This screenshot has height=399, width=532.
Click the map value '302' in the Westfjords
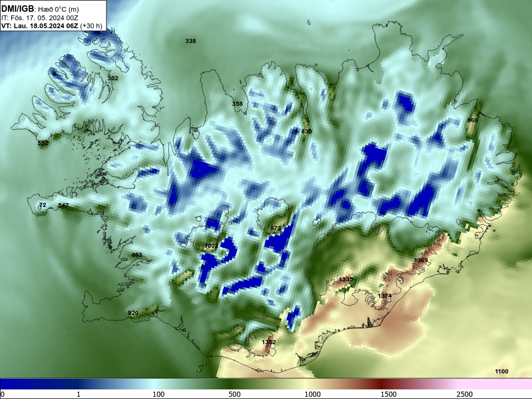click(x=113, y=78)
